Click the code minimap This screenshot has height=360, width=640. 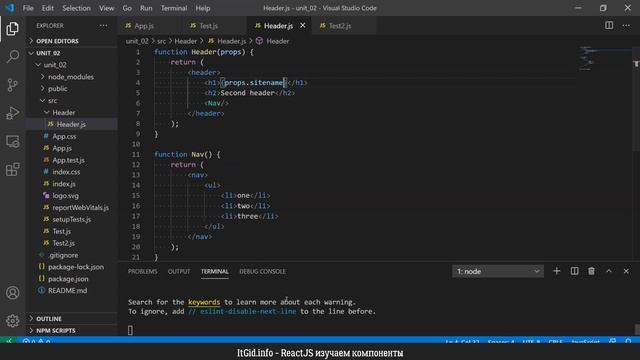(x=604, y=59)
